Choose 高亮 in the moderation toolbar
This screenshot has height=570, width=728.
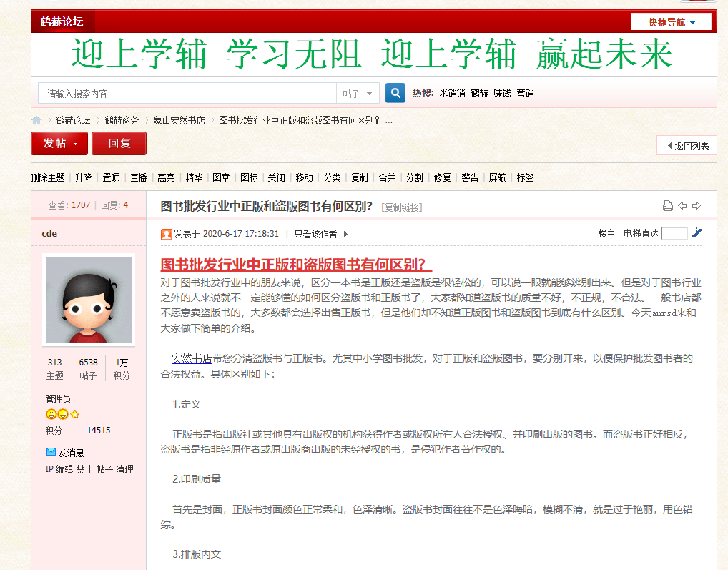(x=166, y=177)
